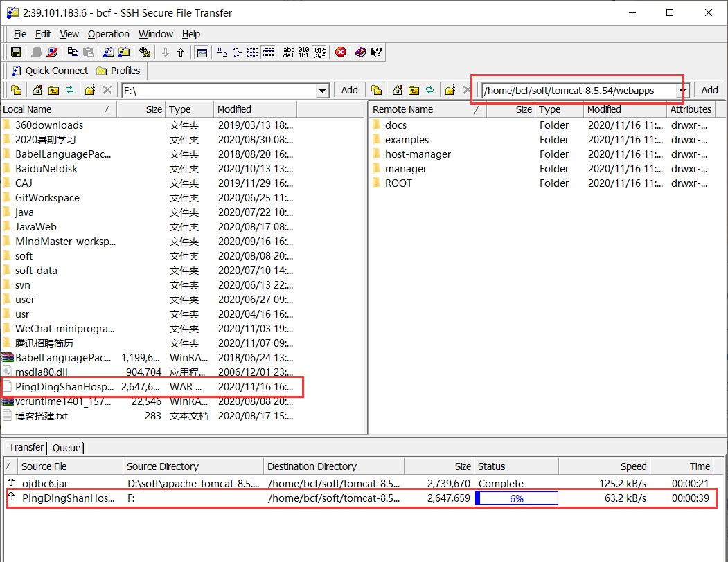The height and width of the screenshot is (562, 728).
Task: Open the Help book icon
Action: point(360,52)
